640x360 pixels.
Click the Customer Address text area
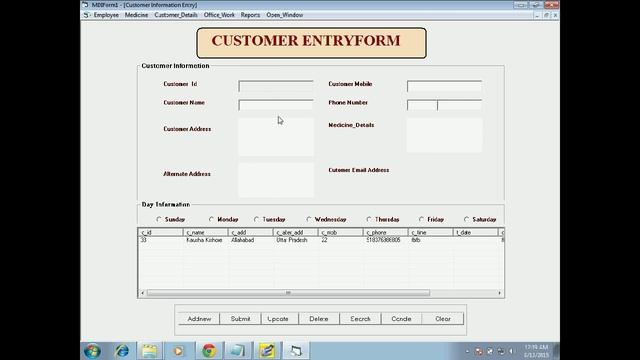[x=276, y=137]
